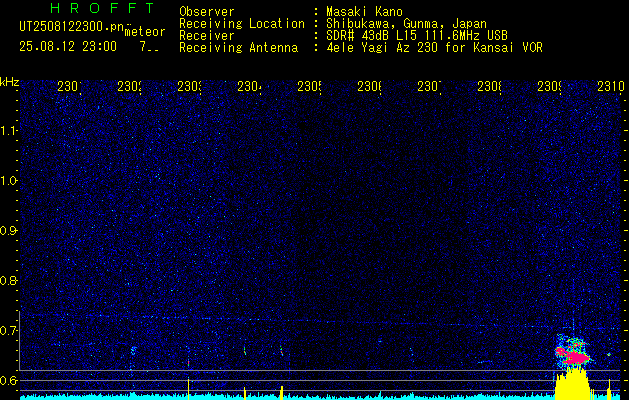Click the 'Observer' label

[x=207, y=12]
